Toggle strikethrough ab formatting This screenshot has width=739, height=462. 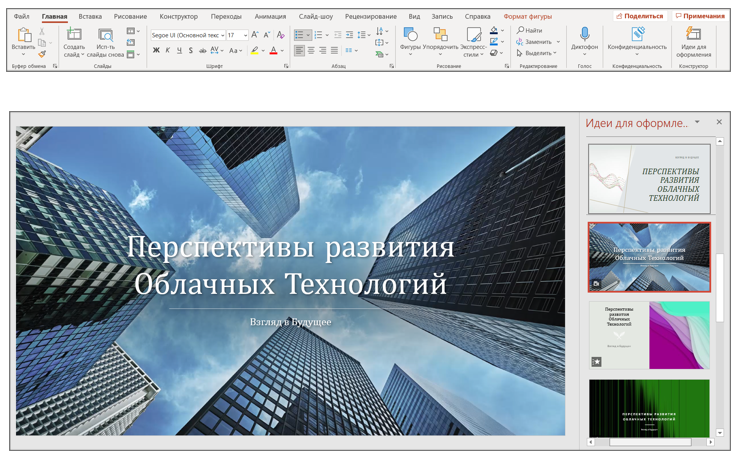click(202, 50)
